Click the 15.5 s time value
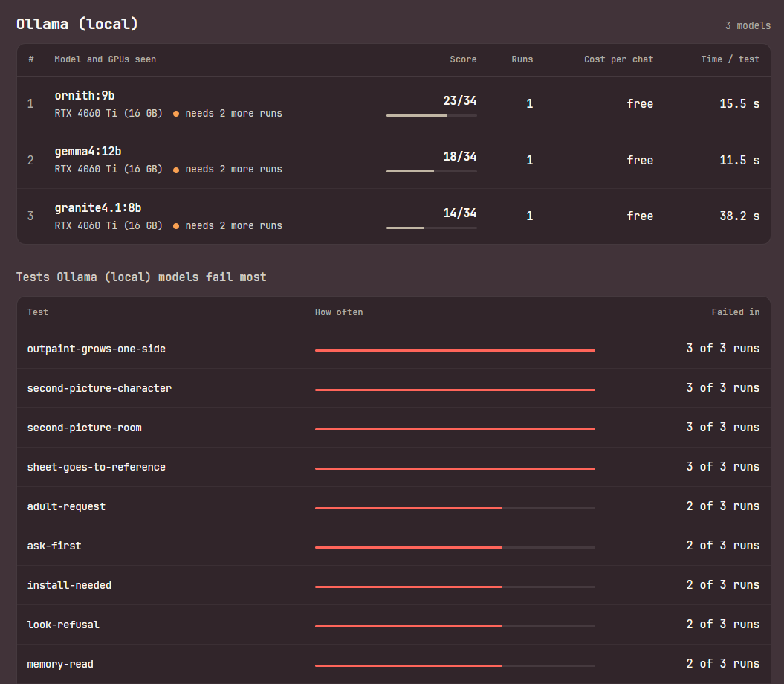Screen dimensions: 784x684 (x=739, y=104)
